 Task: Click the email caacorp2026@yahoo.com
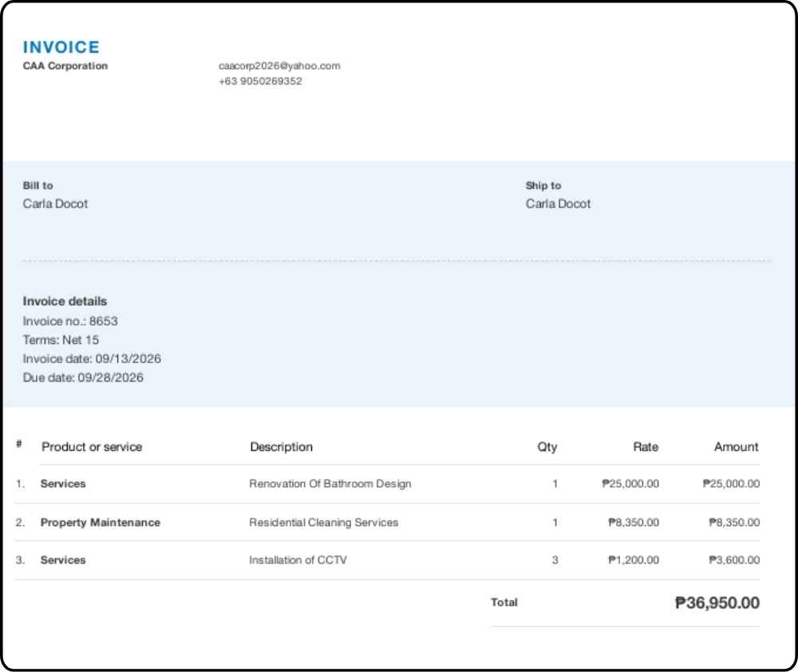tap(279, 65)
